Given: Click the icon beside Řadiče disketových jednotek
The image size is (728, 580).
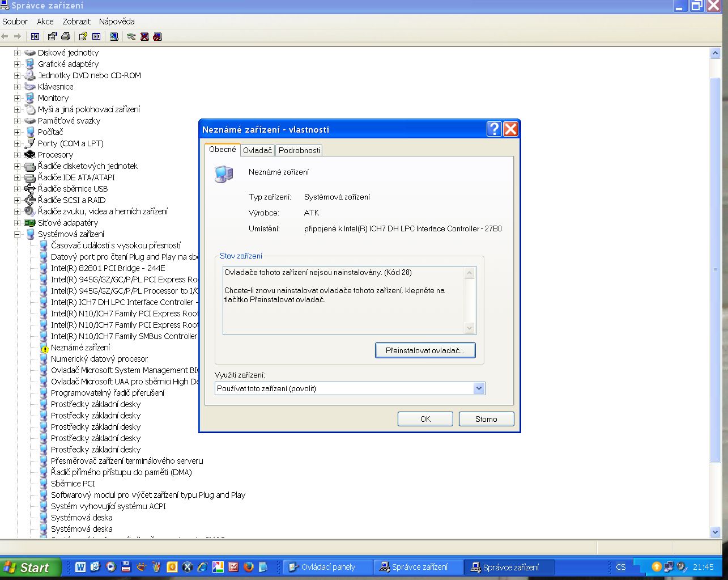Looking at the screenshot, I should point(30,166).
